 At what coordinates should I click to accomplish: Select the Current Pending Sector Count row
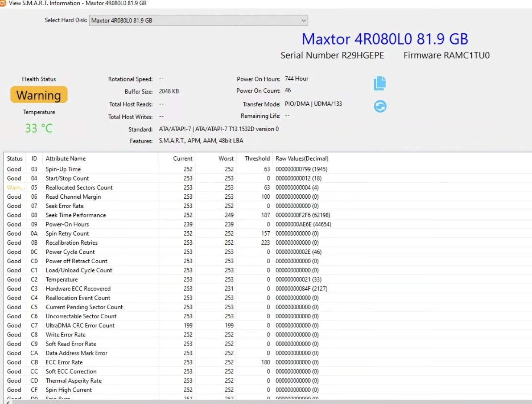tap(268, 307)
